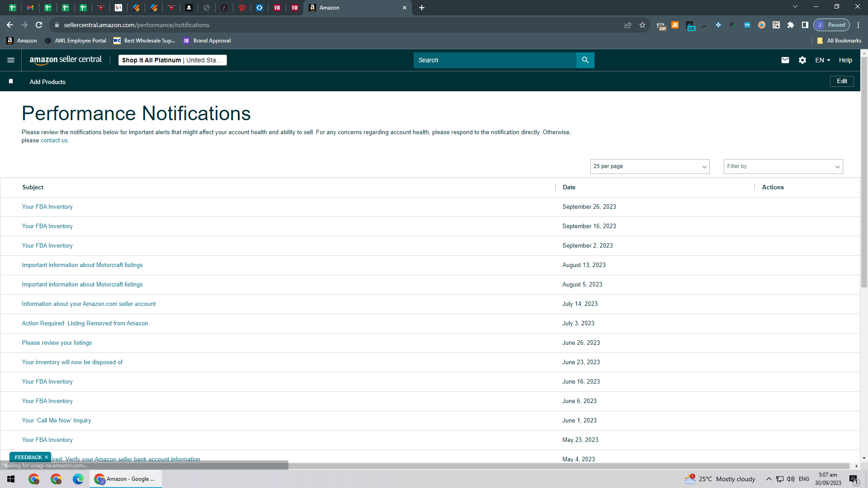Bookmark this page with the star icon
The width and height of the screenshot is (868, 488).
pyautogui.click(x=642, y=25)
